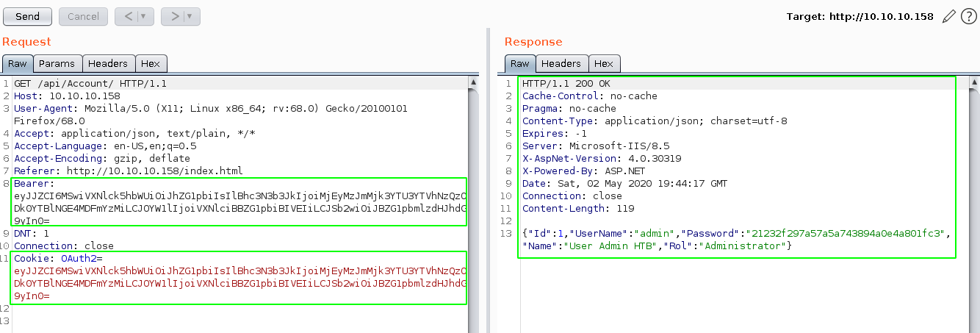980x333 pixels.
Task: Switch to the Params tab in Request
Action: click(57, 64)
